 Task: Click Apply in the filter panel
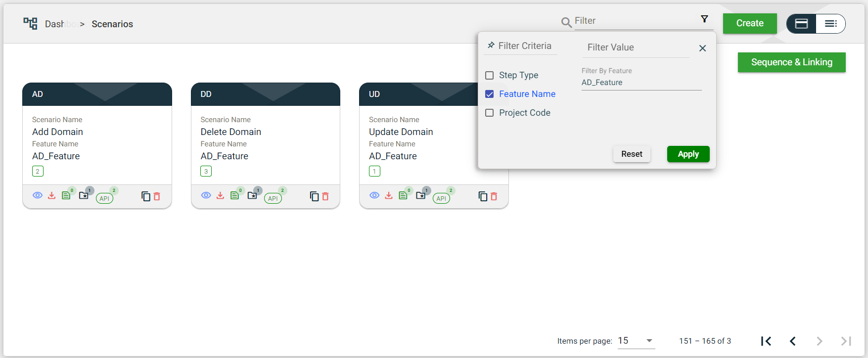688,154
